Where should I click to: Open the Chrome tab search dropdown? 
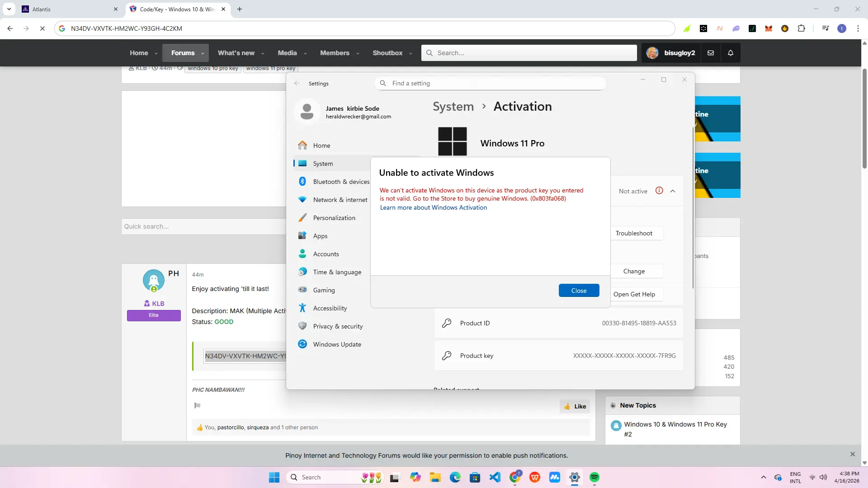coord(9,9)
